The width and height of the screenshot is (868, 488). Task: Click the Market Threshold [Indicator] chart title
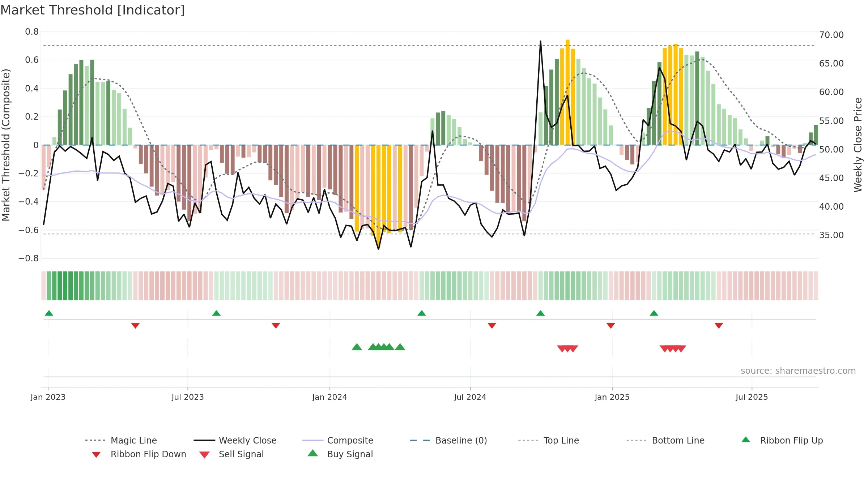click(x=93, y=10)
